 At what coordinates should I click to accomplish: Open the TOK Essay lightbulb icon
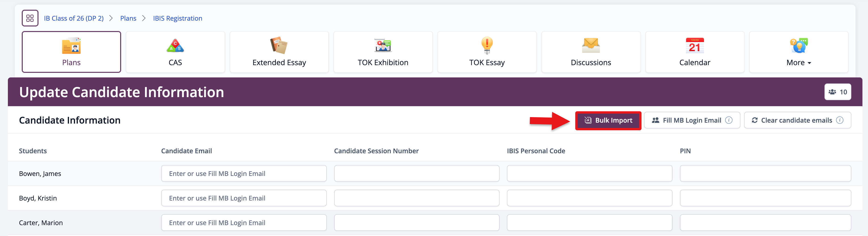coord(487,46)
